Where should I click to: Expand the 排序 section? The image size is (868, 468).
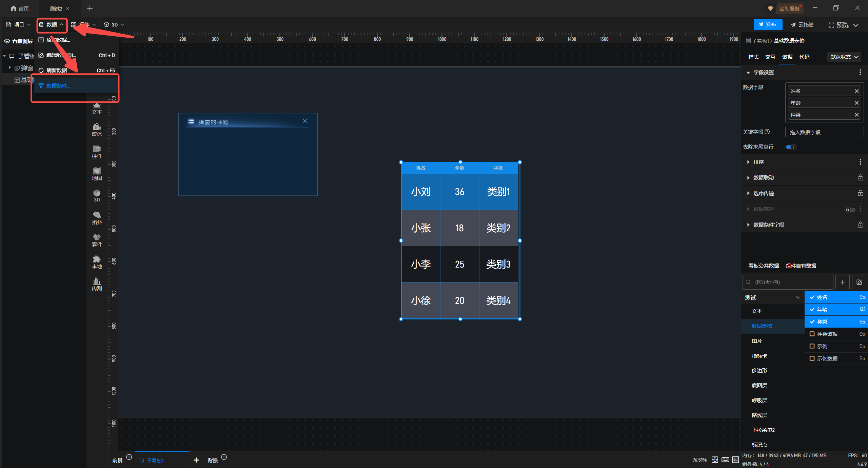click(758, 162)
